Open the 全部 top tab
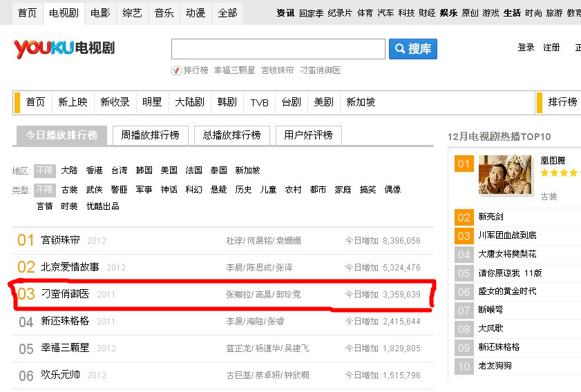 227,13
